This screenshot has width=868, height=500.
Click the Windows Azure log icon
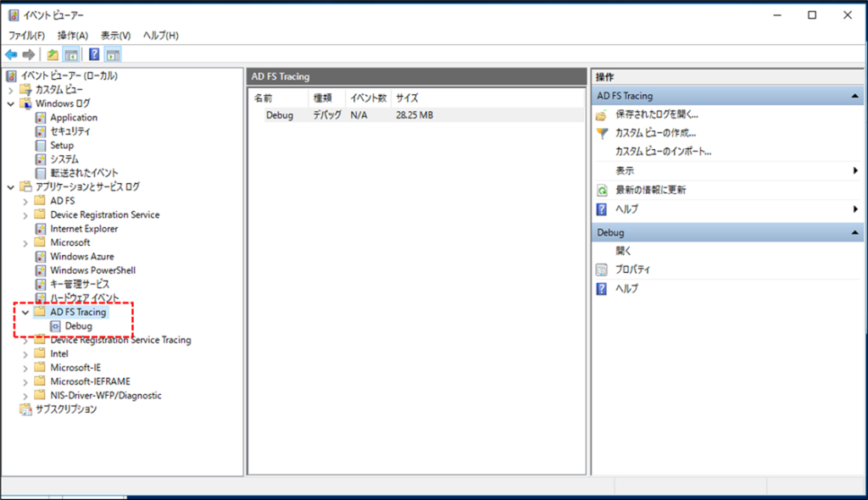(41, 257)
